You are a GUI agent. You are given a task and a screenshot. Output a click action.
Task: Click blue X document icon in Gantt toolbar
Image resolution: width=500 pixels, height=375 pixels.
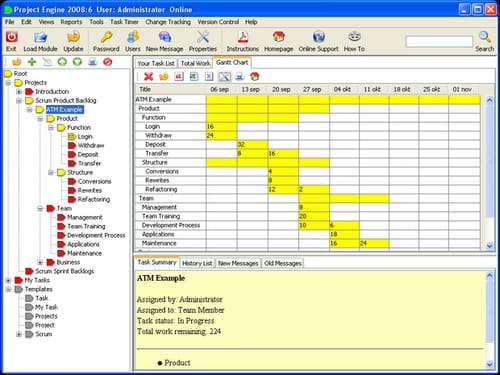pyautogui.click(x=209, y=77)
